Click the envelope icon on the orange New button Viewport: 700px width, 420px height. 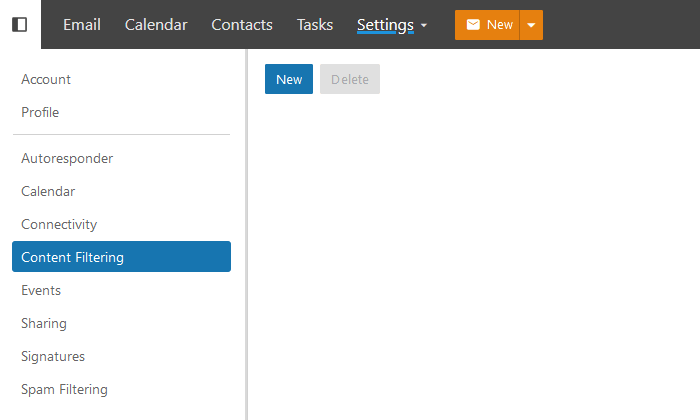pyautogui.click(x=473, y=25)
